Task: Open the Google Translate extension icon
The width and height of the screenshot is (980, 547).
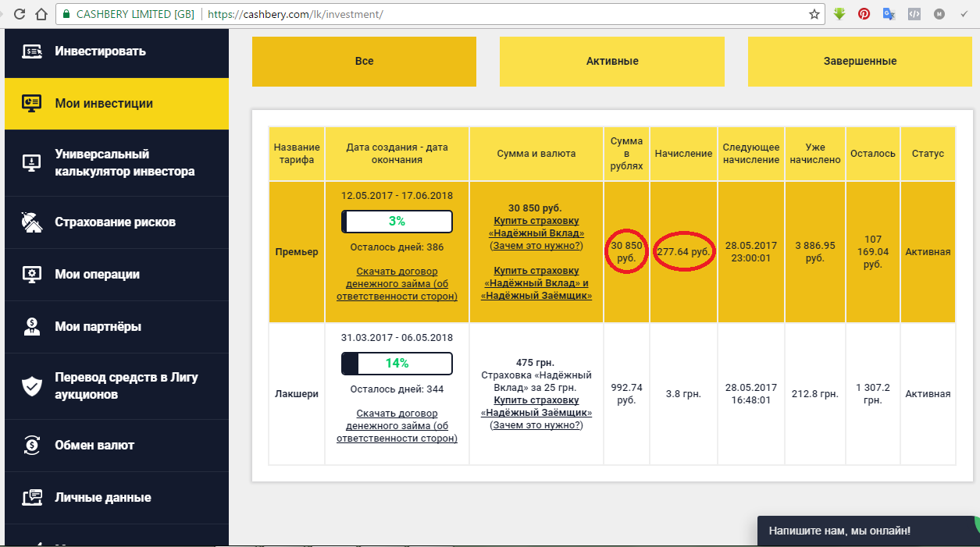Action: pyautogui.click(x=889, y=14)
